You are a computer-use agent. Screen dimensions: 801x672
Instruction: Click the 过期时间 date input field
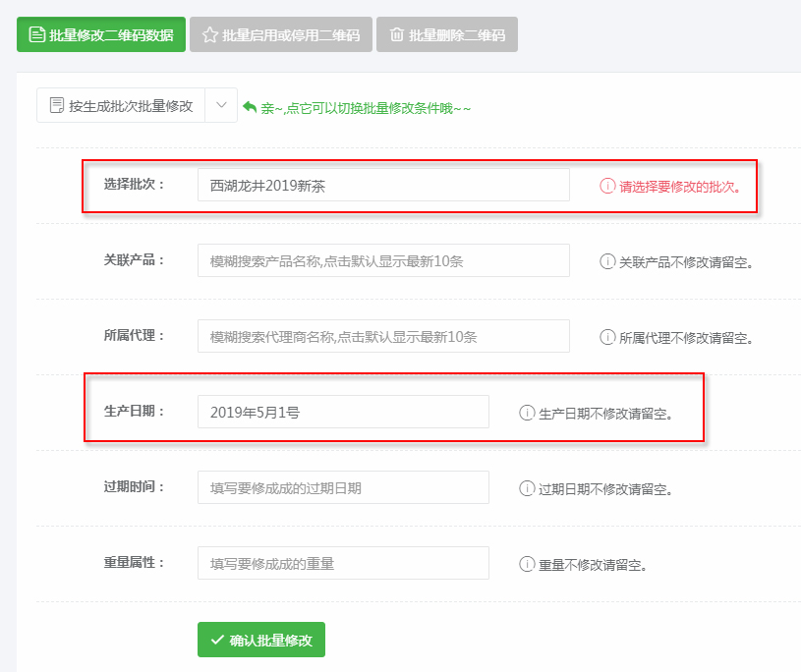pyautogui.click(x=343, y=487)
